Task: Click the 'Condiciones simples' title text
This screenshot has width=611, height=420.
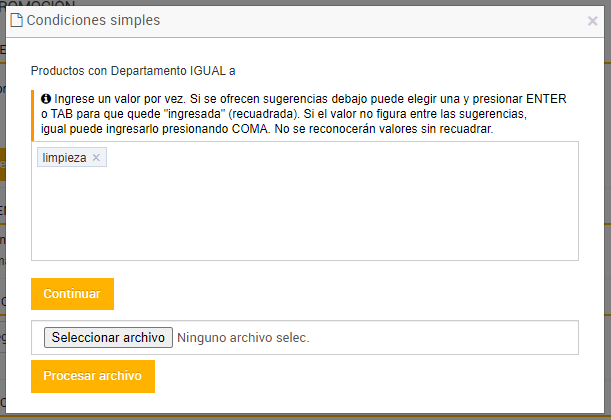Action: [x=92, y=20]
